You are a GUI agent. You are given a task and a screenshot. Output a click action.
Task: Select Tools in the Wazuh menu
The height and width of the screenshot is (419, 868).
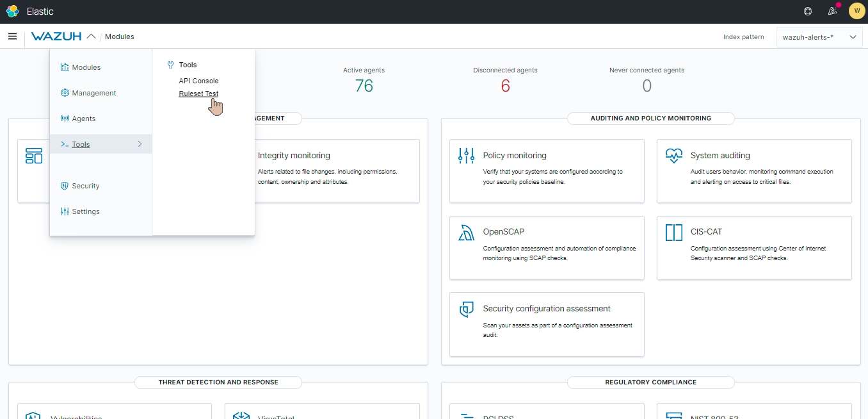81,144
